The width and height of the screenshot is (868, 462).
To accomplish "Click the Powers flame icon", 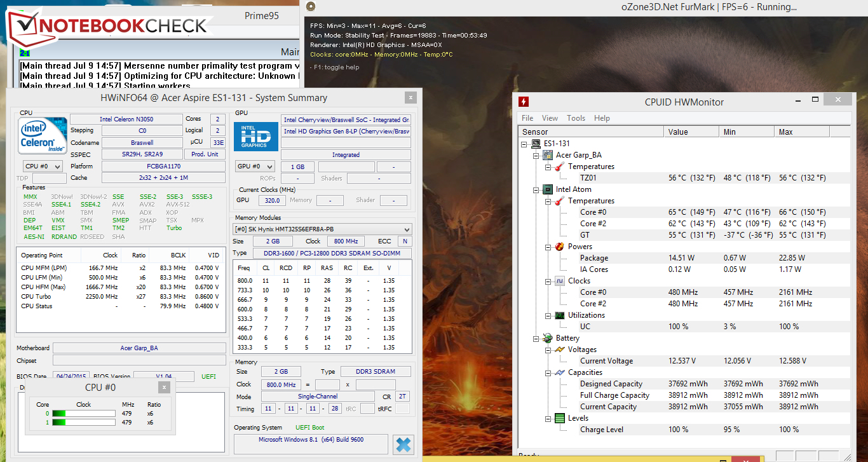I will (x=559, y=247).
